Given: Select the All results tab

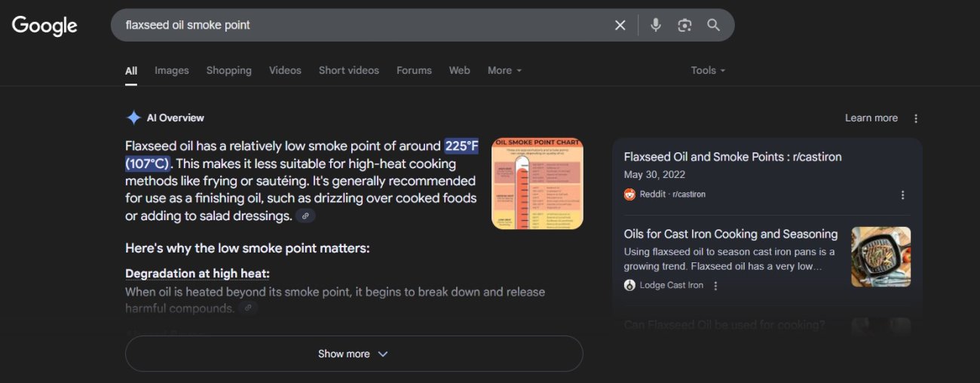Looking at the screenshot, I should click(131, 70).
